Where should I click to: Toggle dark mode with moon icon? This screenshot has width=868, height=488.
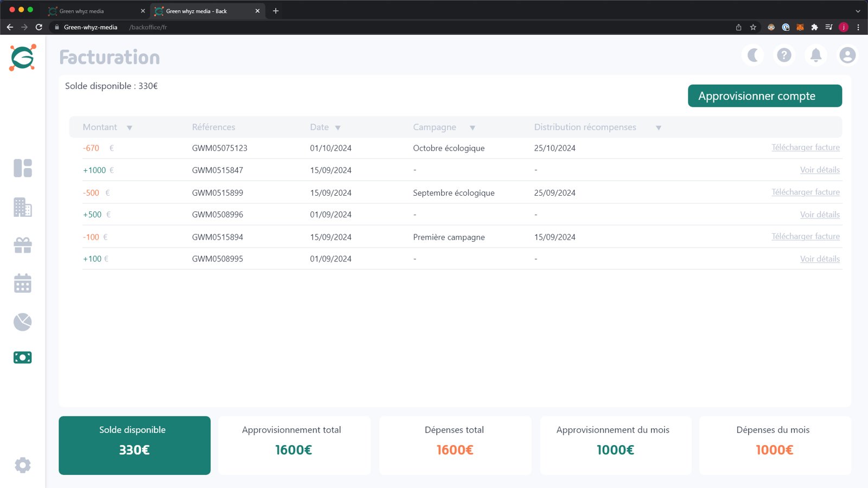tap(753, 55)
